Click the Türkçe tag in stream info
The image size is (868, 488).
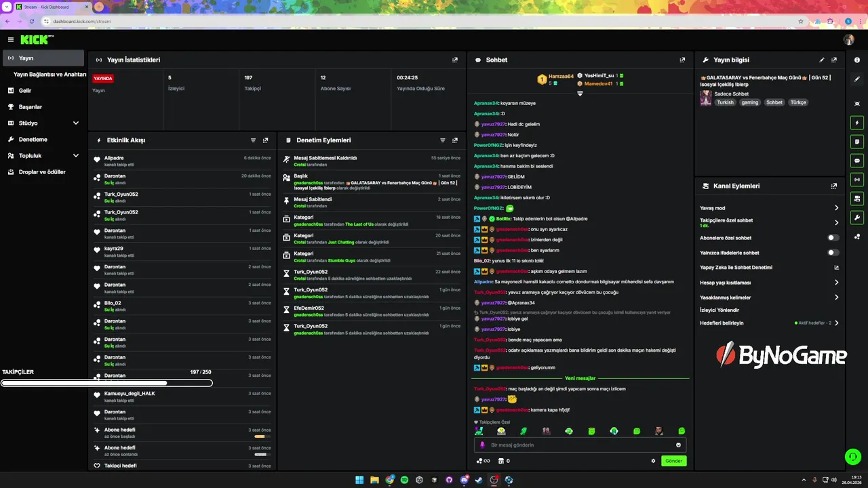(x=798, y=102)
